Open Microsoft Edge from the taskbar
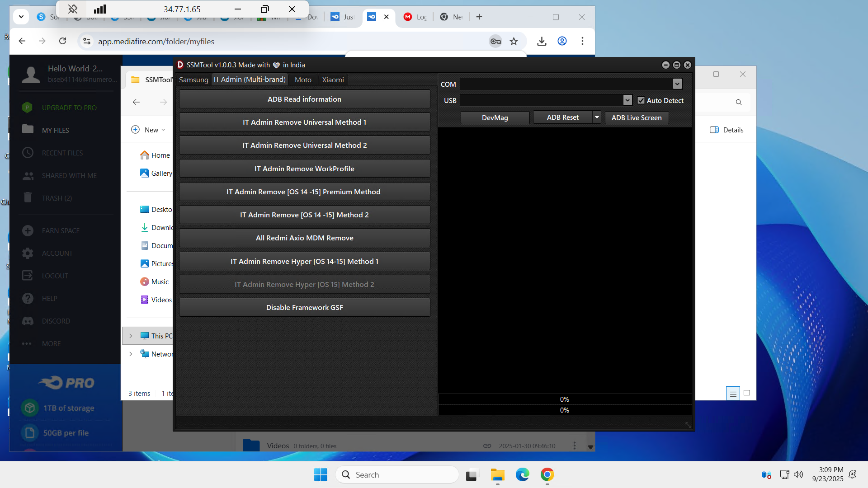 (x=522, y=474)
